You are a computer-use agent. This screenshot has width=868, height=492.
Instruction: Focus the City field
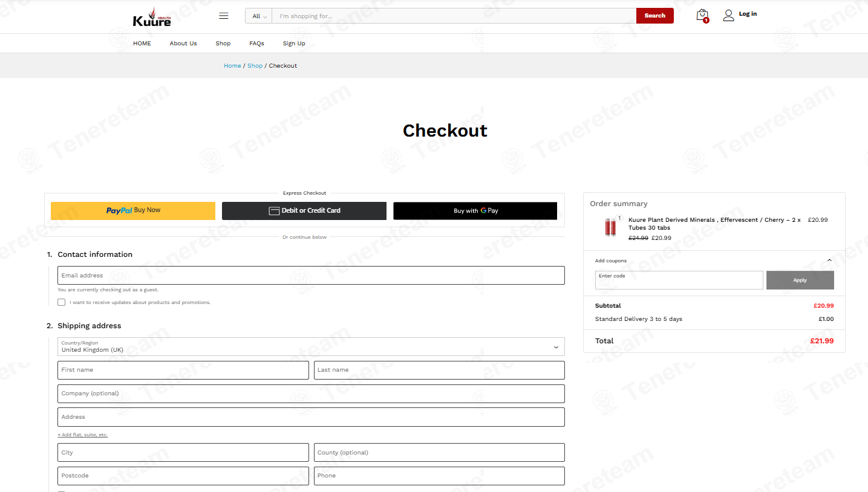pos(183,453)
